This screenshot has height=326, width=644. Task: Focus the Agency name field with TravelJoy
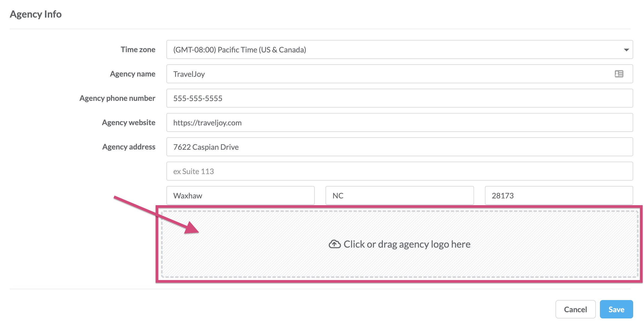click(x=400, y=74)
